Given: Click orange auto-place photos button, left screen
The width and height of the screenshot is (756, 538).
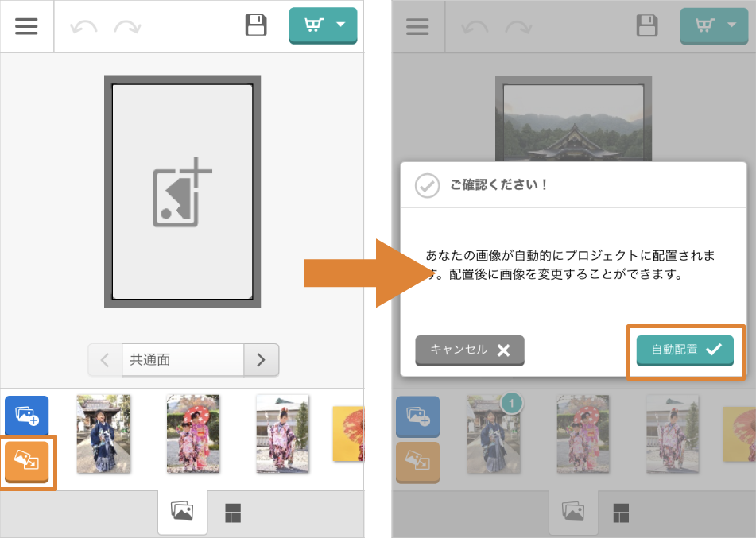Looking at the screenshot, I should point(26,462).
